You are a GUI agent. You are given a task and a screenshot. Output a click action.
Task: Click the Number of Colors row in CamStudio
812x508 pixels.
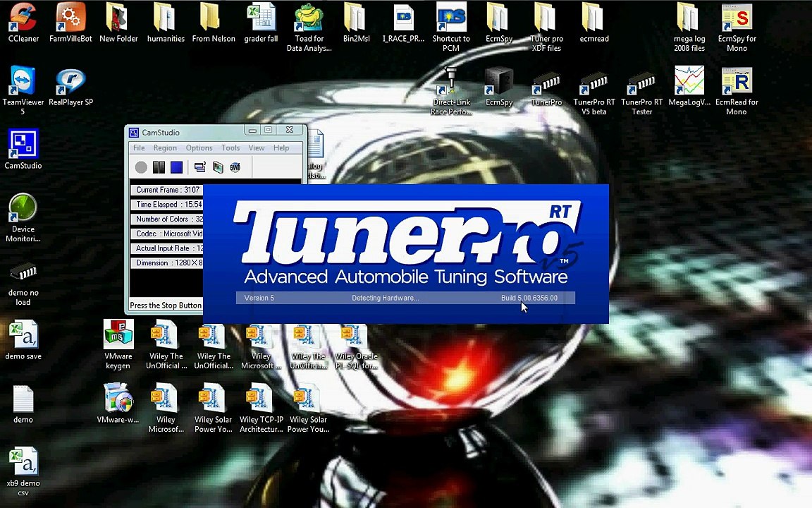167,219
